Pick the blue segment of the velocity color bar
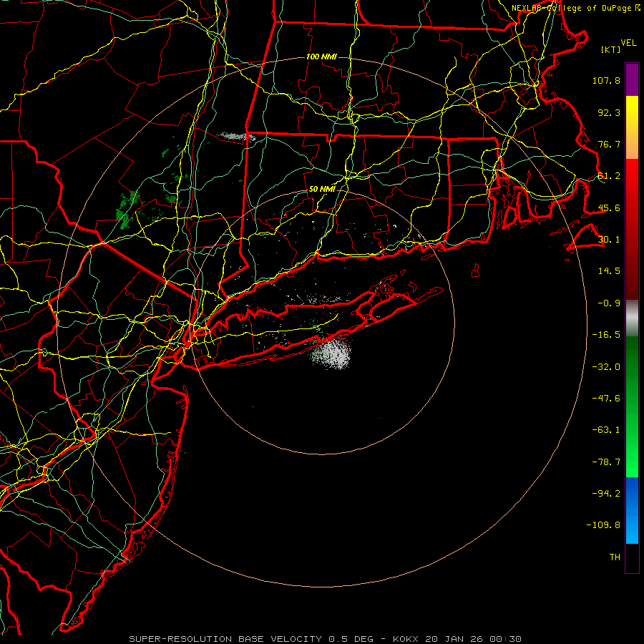 [632, 510]
